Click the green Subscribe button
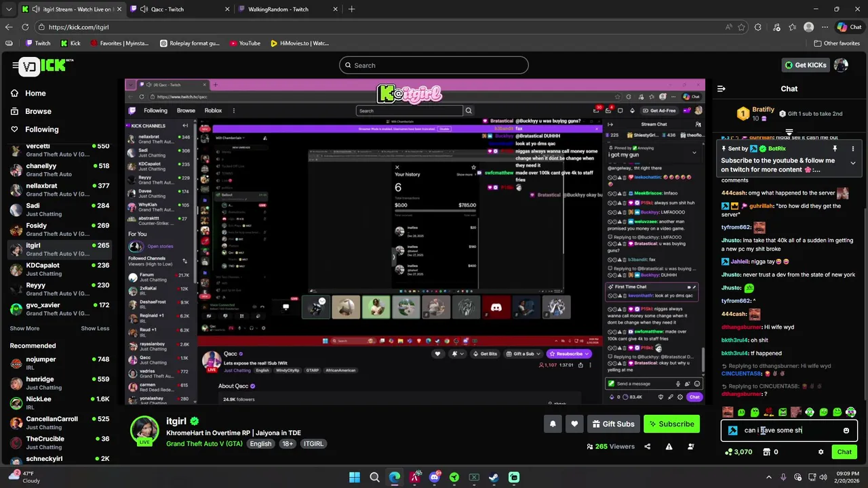Image resolution: width=868 pixels, height=488 pixels. (671, 424)
